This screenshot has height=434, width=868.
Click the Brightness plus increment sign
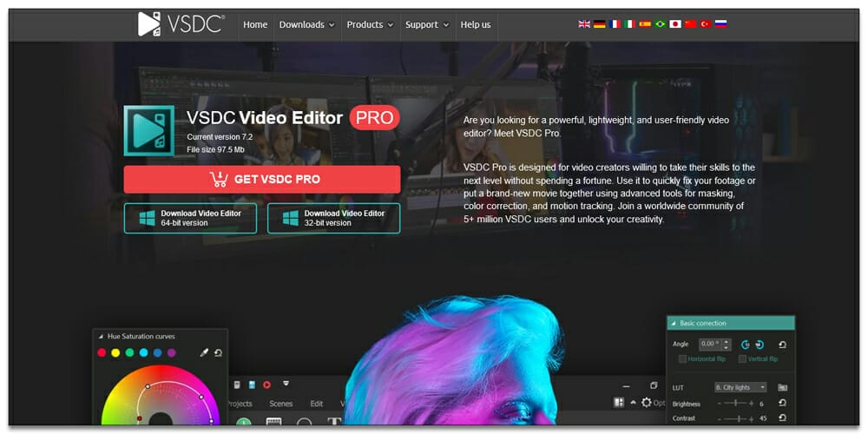click(x=751, y=404)
